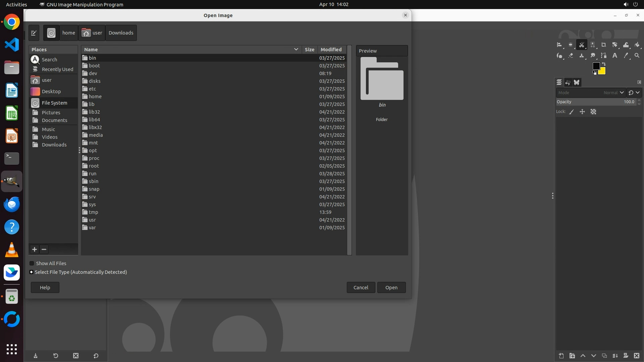Toggle lock pixels brush icon
The width and height of the screenshot is (644, 362).
pyautogui.click(x=572, y=112)
